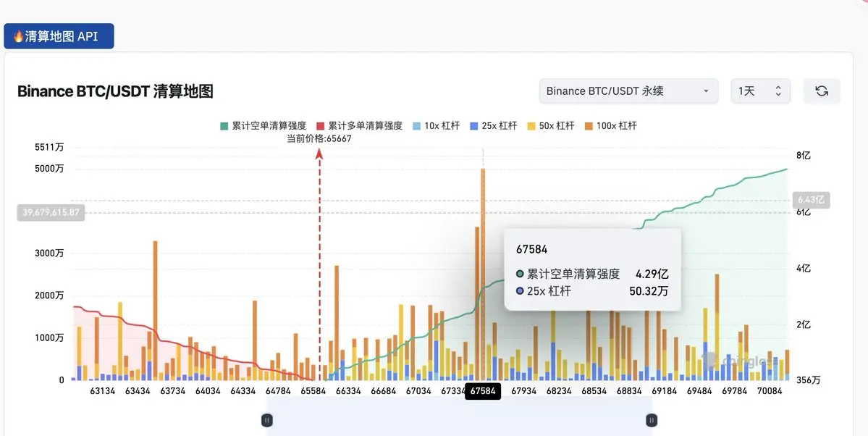Click the 2亿 right axis label

[x=804, y=324]
